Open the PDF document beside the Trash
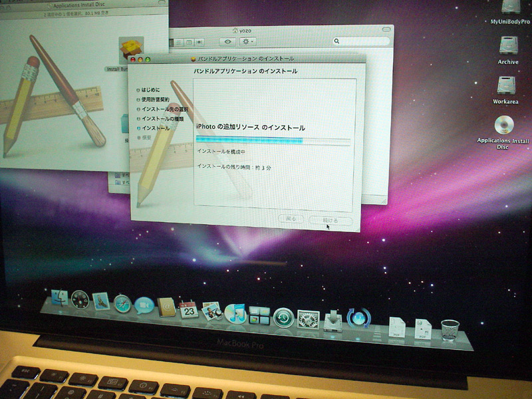The width and height of the screenshot is (532, 399). [423, 329]
